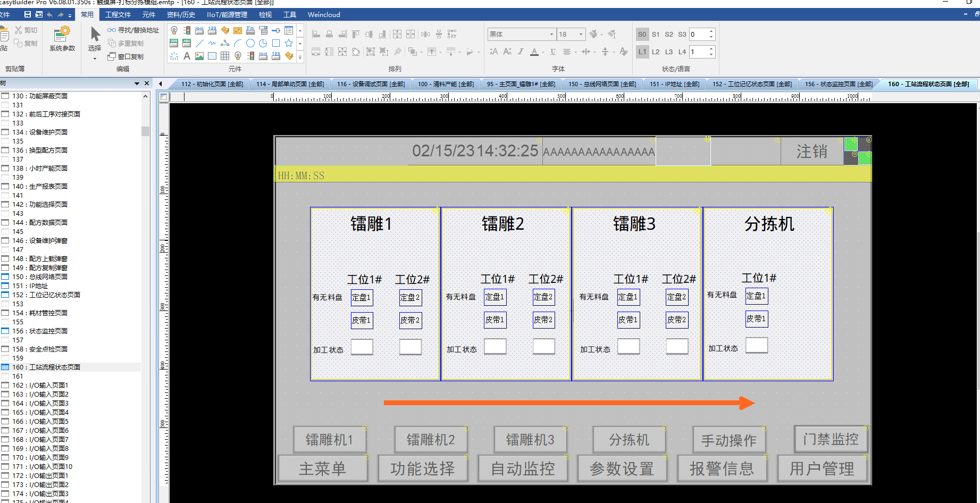Image resolution: width=980 pixels, height=503 pixels.
Task: Toggle language L1
Action: (x=642, y=52)
